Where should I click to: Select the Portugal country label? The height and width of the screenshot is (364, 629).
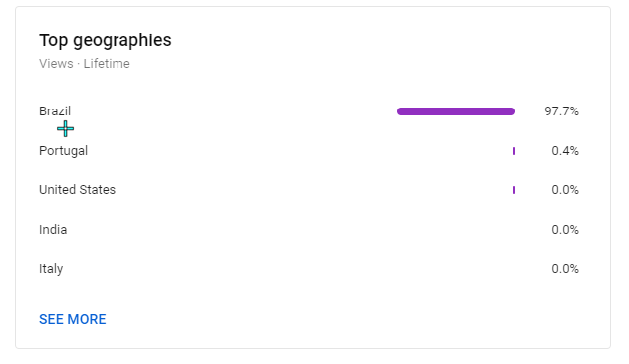tap(63, 151)
